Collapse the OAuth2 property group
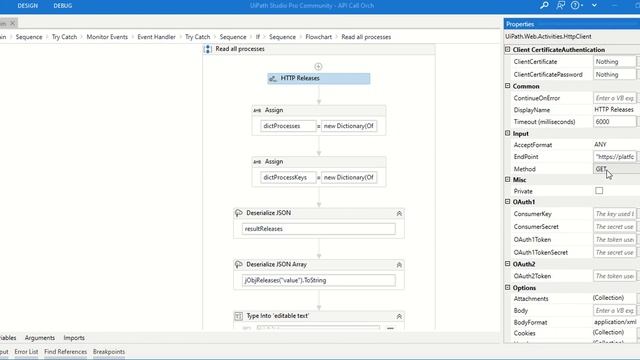Viewport: 640px width, 360px height. pos(507,264)
